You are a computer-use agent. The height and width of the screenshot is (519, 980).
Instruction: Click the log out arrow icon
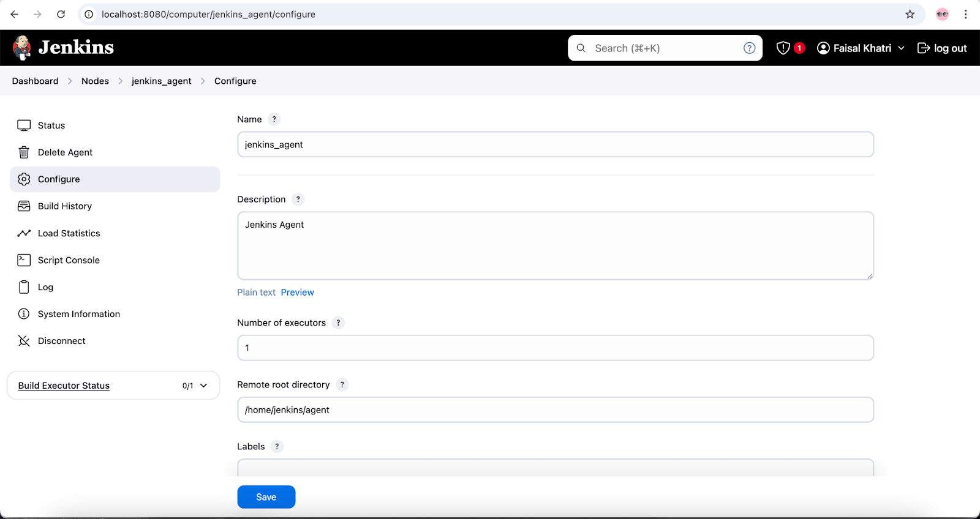(x=924, y=48)
